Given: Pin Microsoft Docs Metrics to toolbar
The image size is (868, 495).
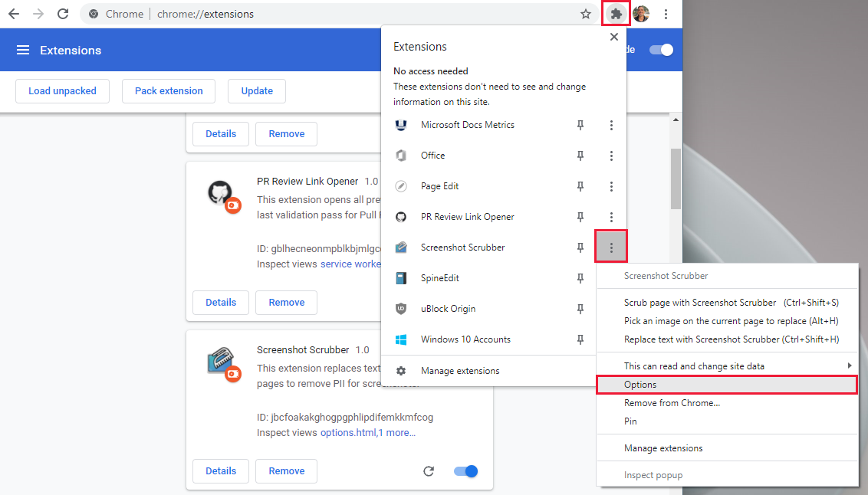Looking at the screenshot, I should pos(580,125).
